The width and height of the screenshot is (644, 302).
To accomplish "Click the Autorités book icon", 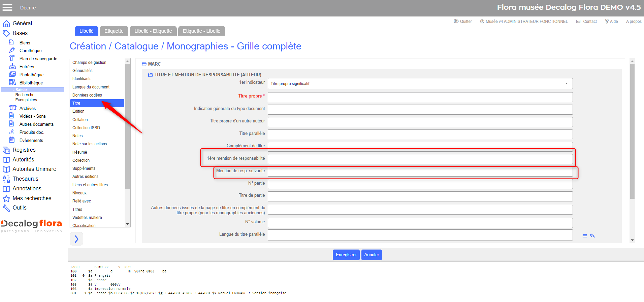I will coord(6,160).
